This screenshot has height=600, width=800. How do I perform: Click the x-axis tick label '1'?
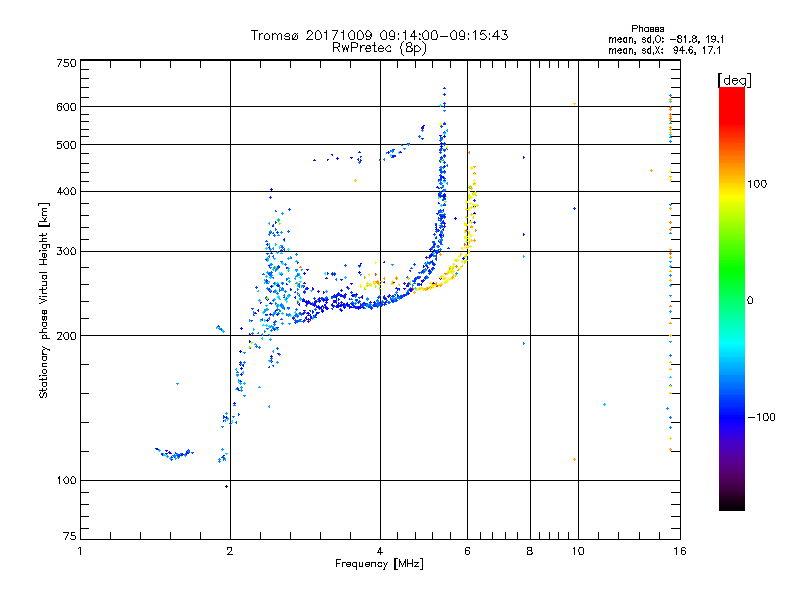coord(80,551)
